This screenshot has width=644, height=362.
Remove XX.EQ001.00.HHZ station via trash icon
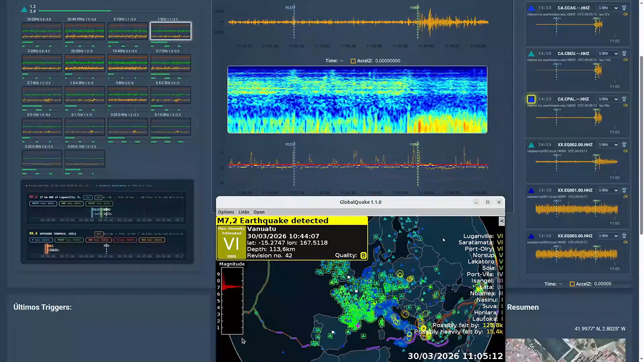click(624, 190)
